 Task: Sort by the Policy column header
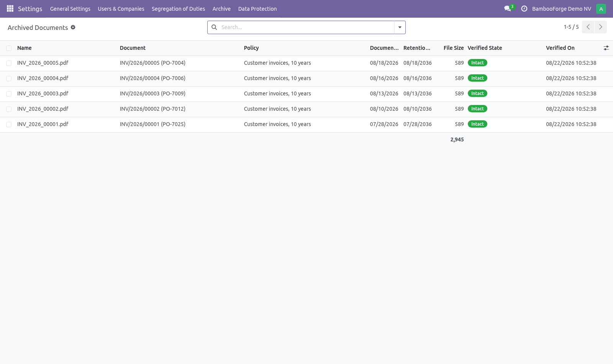point(251,48)
